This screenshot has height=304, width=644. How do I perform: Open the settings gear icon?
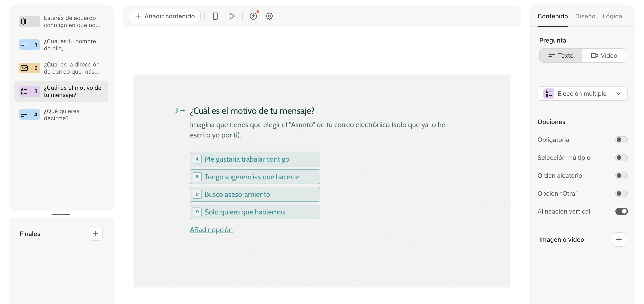pyautogui.click(x=269, y=16)
